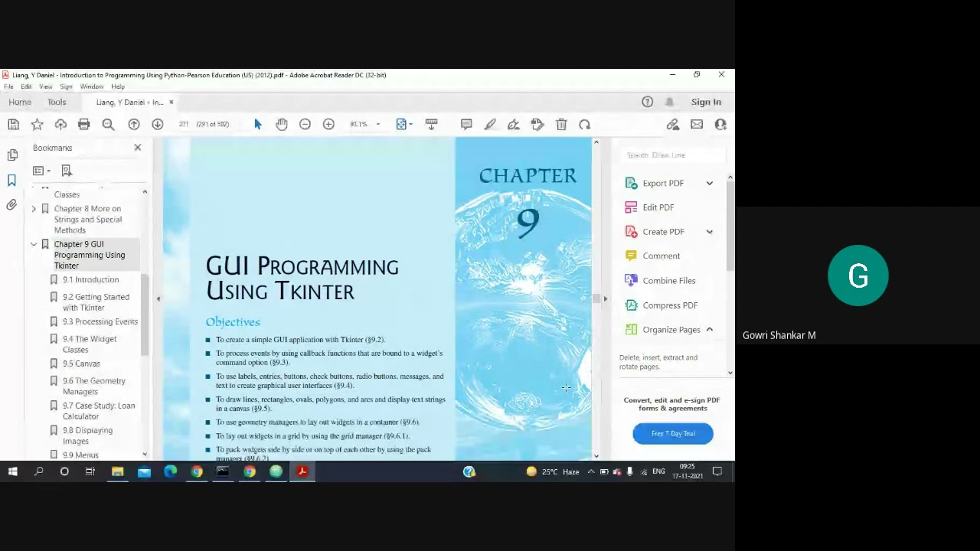Click the page number input field
Viewport: 980px width, 551px height.
click(x=184, y=125)
